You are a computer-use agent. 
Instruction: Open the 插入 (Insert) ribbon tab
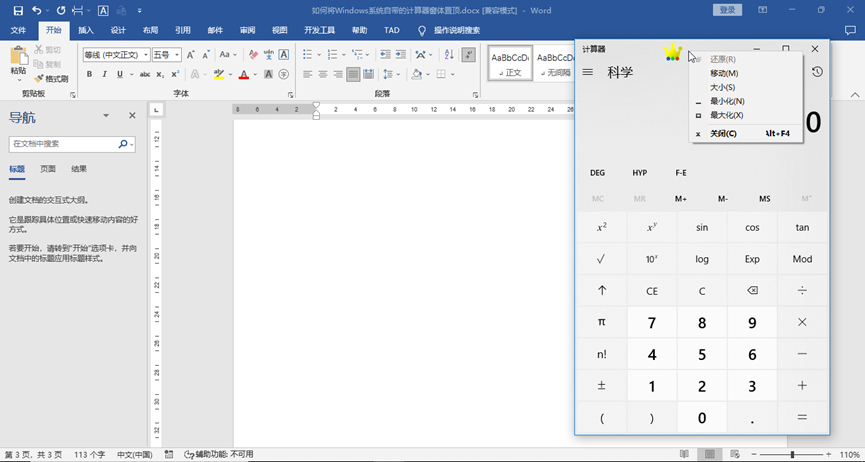pyautogui.click(x=86, y=30)
